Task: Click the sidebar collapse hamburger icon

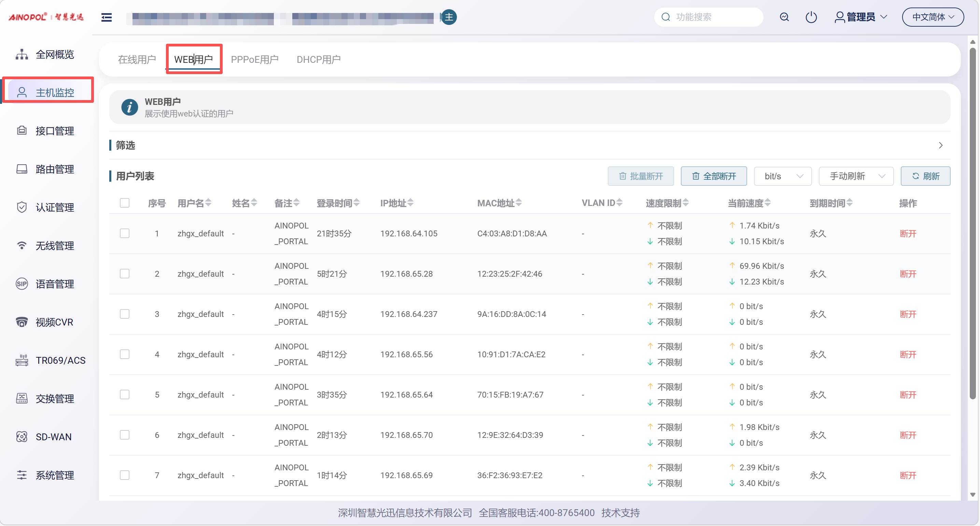Action: pos(107,17)
